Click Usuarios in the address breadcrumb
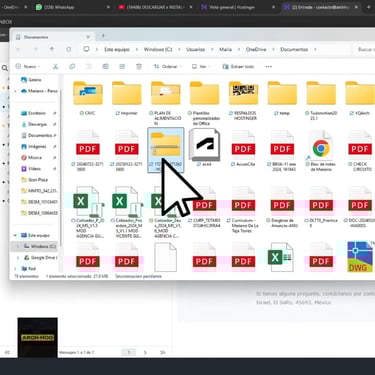Screen dimensions: 375x375 coord(196,49)
